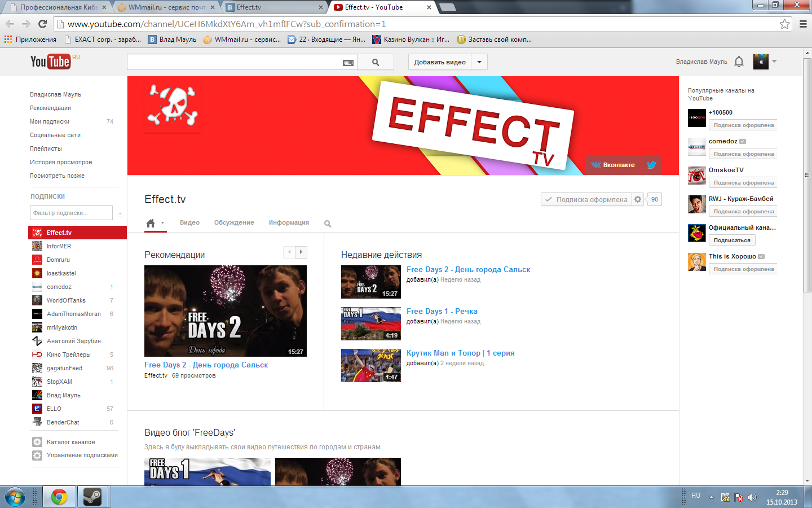812x508 pixels.
Task: Open the notifications bell
Action: point(739,62)
